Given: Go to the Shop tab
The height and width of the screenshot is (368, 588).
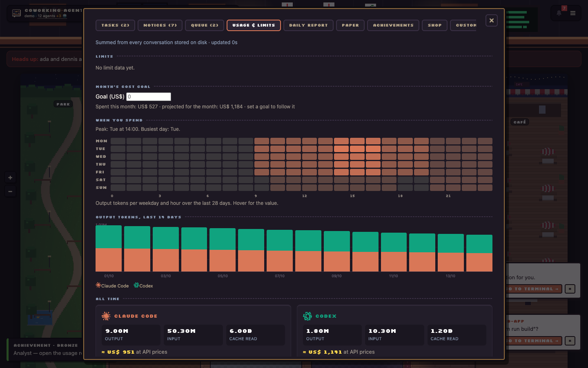Looking at the screenshot, I should pyautogui.click(x=434, y=25).
